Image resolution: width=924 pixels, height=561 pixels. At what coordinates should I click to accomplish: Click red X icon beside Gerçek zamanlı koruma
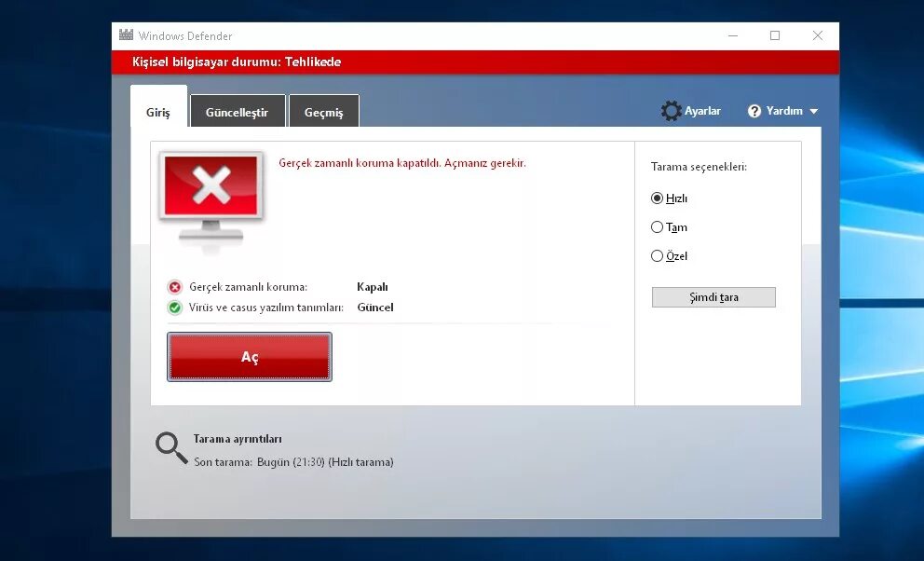[175, 287]
